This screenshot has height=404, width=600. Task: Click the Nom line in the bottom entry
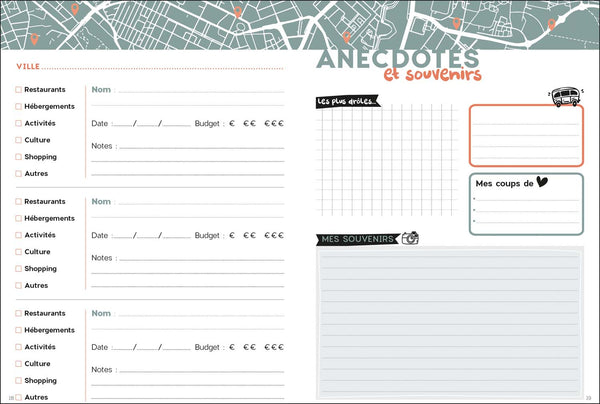pos(201,315)
